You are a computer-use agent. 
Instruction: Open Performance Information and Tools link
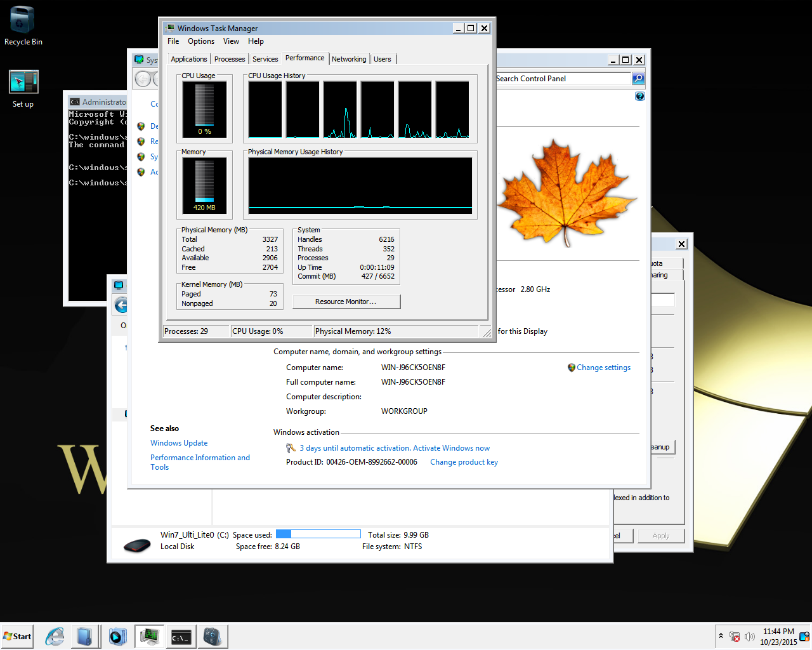pyautogui.click(x=200, y=462)
